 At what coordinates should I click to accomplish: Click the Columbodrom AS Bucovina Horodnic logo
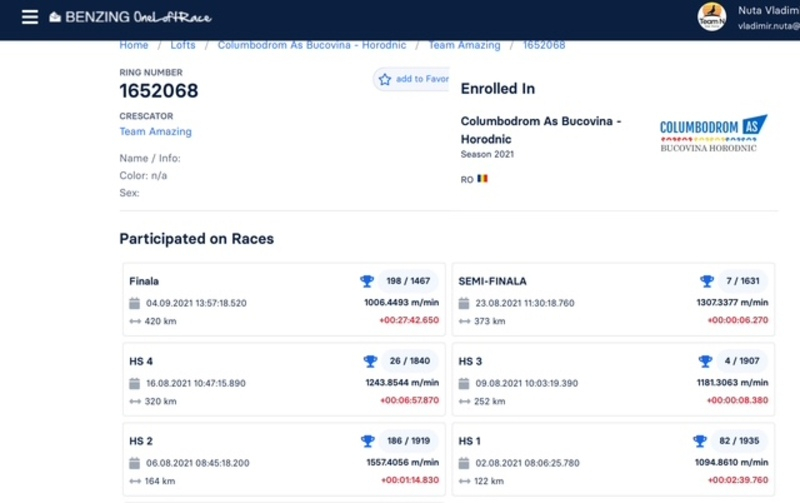pos(713,133)
